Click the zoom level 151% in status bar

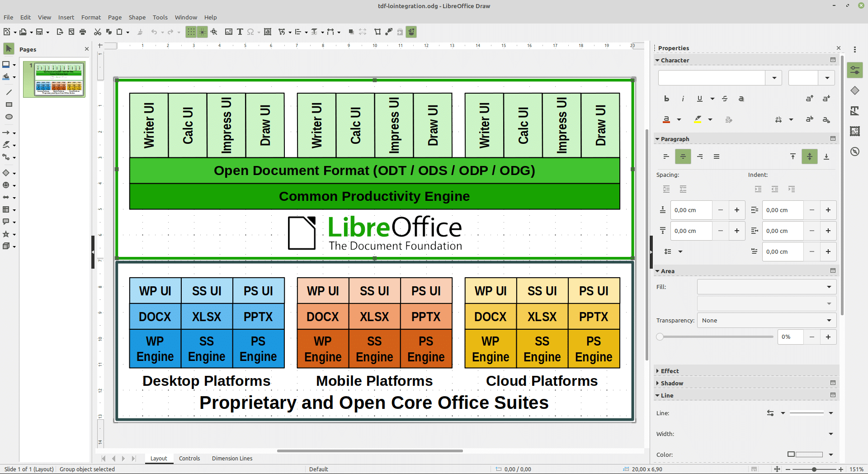click(856, 469)
